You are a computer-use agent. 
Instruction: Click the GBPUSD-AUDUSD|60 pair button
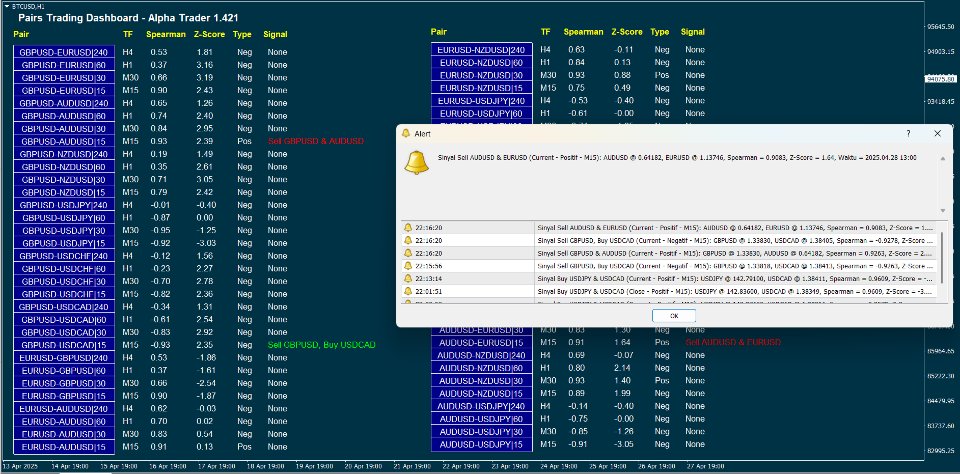pos(64,116)
